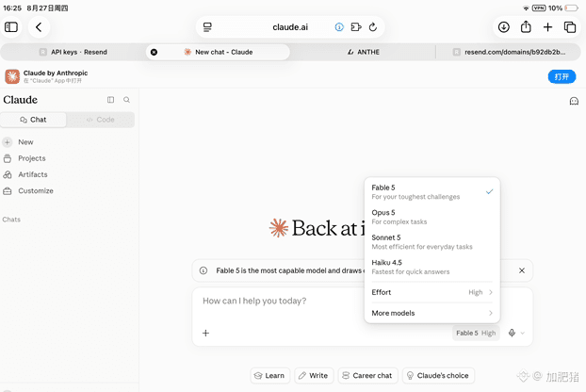Add a new browser tab
Screen dimensions: 586x392
click(548, 27)
